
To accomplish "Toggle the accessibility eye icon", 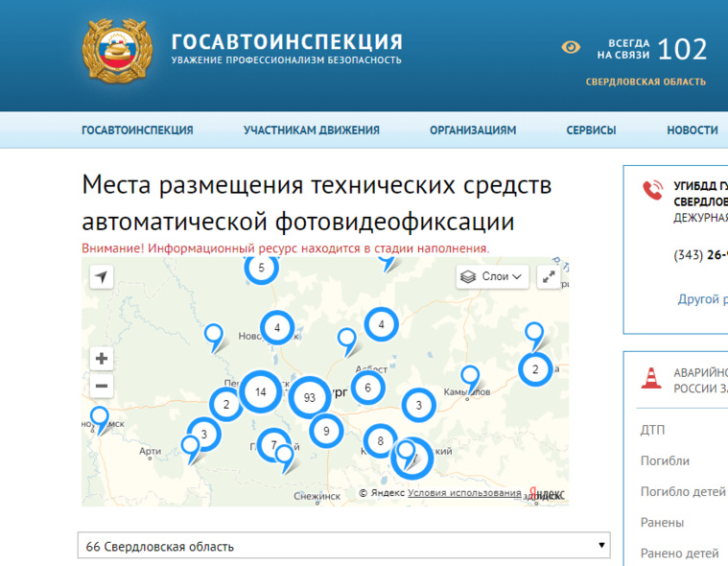I will tap(571, 47).
